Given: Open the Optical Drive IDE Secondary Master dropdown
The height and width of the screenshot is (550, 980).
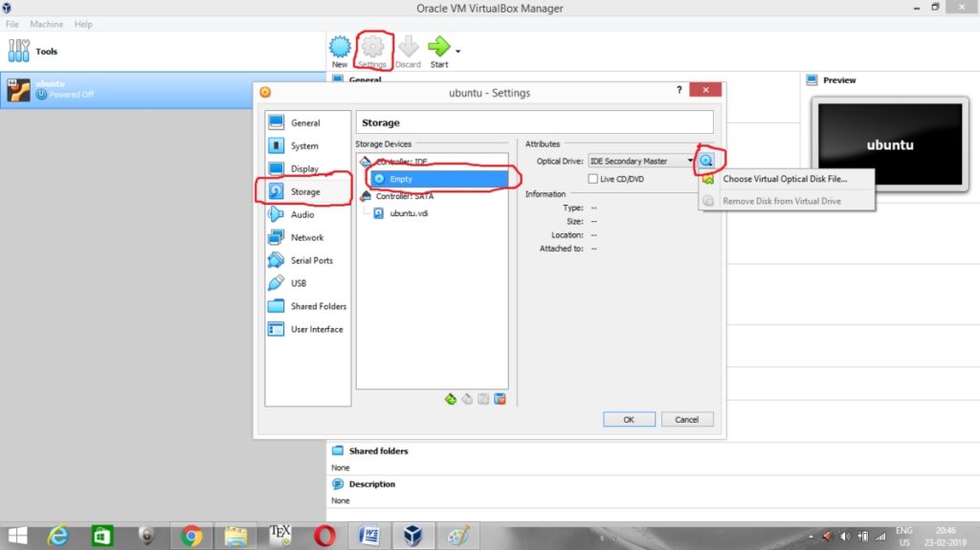Looking at the screenshot, I should click(642, 162).
